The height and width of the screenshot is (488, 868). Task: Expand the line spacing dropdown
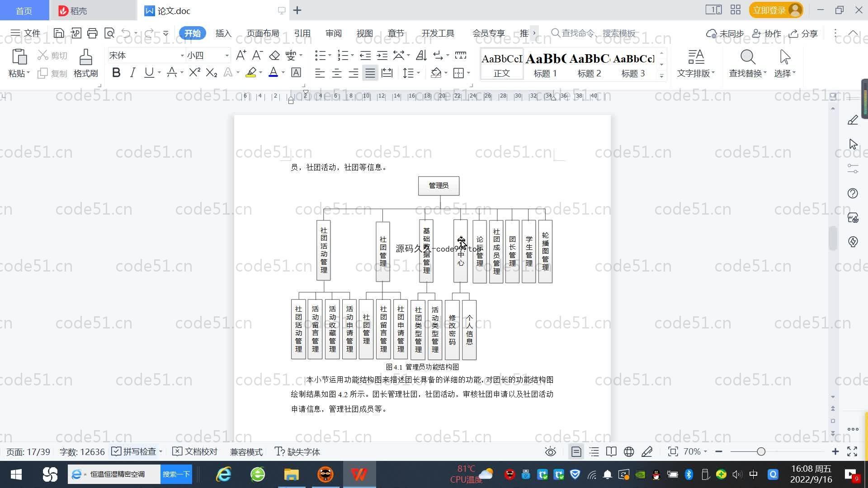point(419,73)
